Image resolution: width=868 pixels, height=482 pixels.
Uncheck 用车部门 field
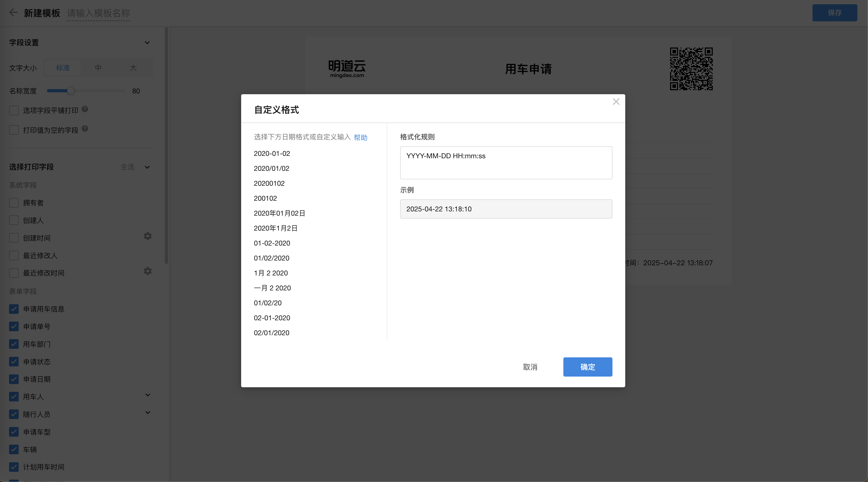click(14, 344)
